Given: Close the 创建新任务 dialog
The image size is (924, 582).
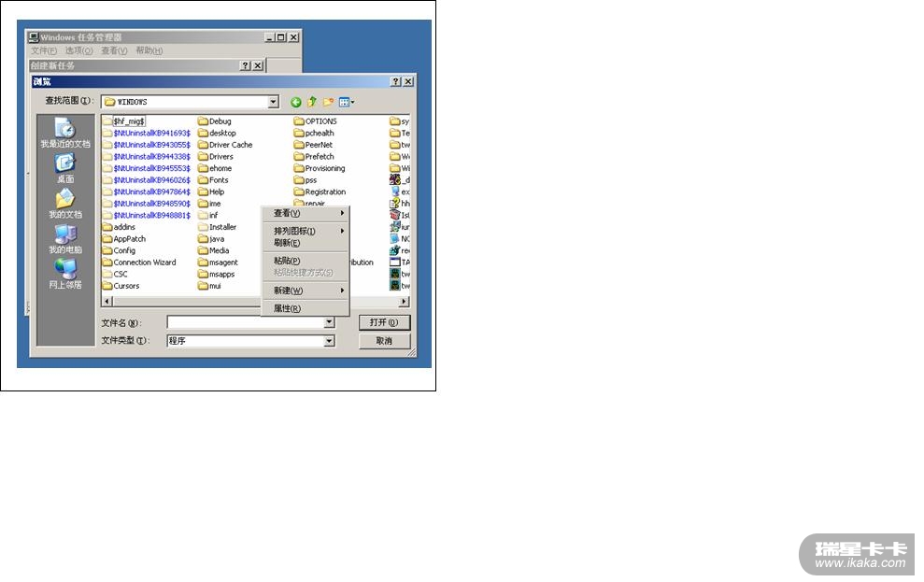Looking at the screenshot, I should (x=258, y=66).
